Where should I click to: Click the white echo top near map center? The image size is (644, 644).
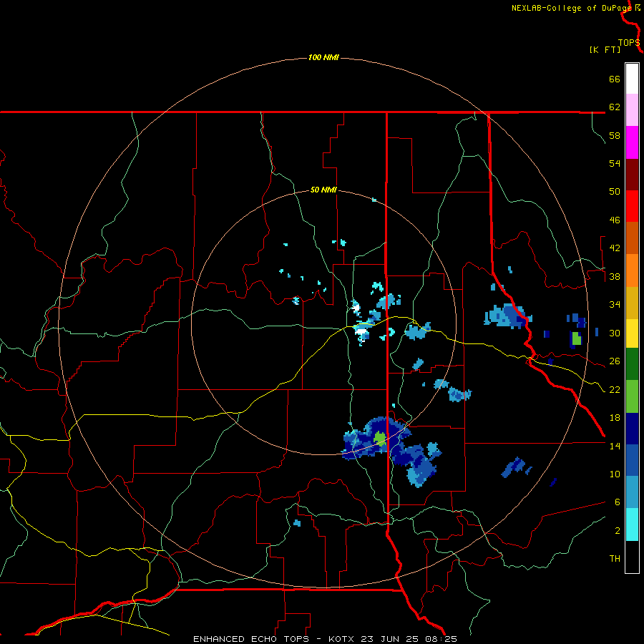tap(361, 331)
